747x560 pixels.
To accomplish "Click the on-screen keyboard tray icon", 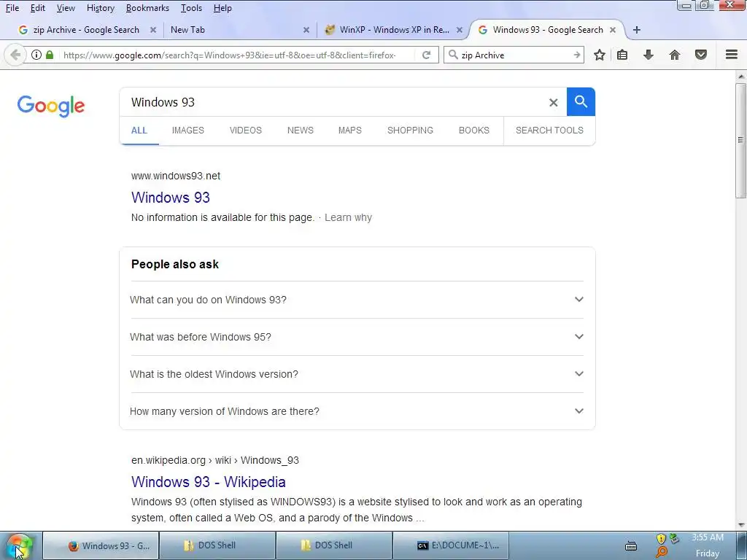I will 631,545.
